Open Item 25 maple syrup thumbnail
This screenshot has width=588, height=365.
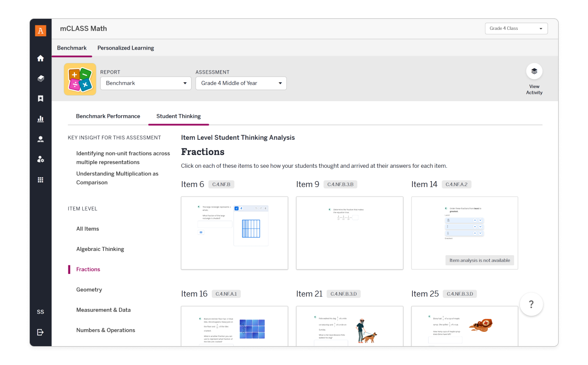465,326
